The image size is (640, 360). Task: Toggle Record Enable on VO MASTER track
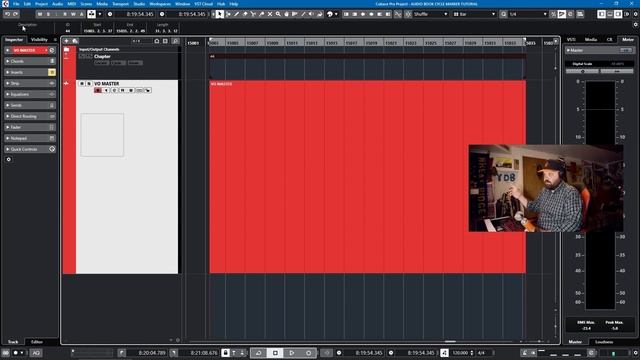[x=98, y=90]
